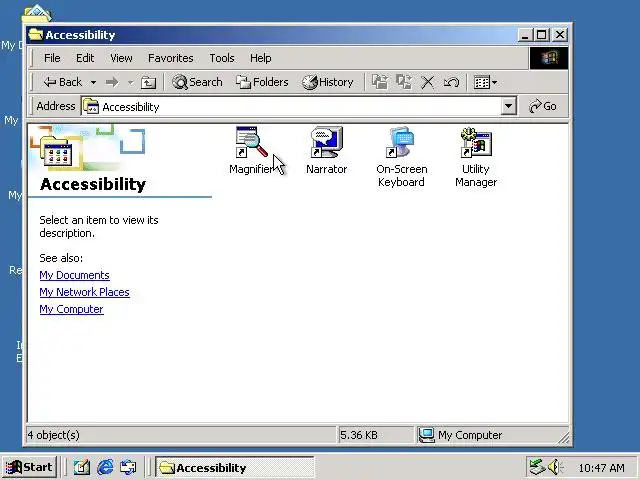Go back with the Back button
Viewport: 640px width, 480px height.
(x=62, y=82)
